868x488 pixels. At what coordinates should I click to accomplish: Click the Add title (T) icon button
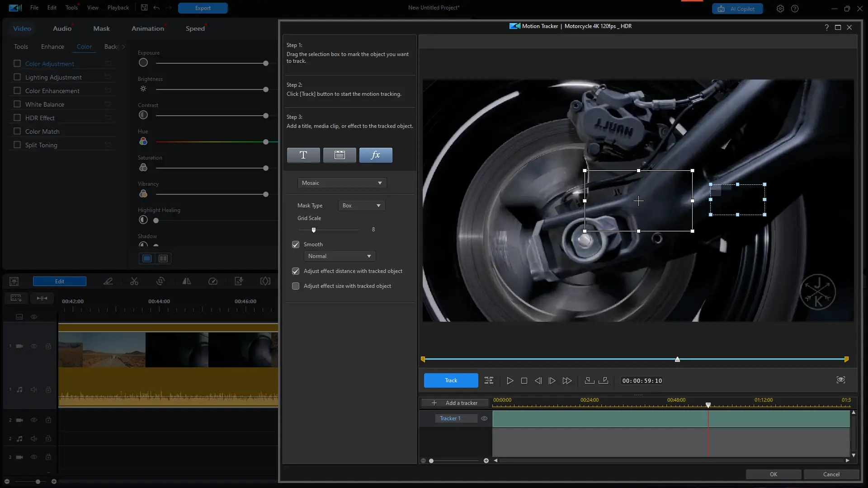click(x=303, y=155)
